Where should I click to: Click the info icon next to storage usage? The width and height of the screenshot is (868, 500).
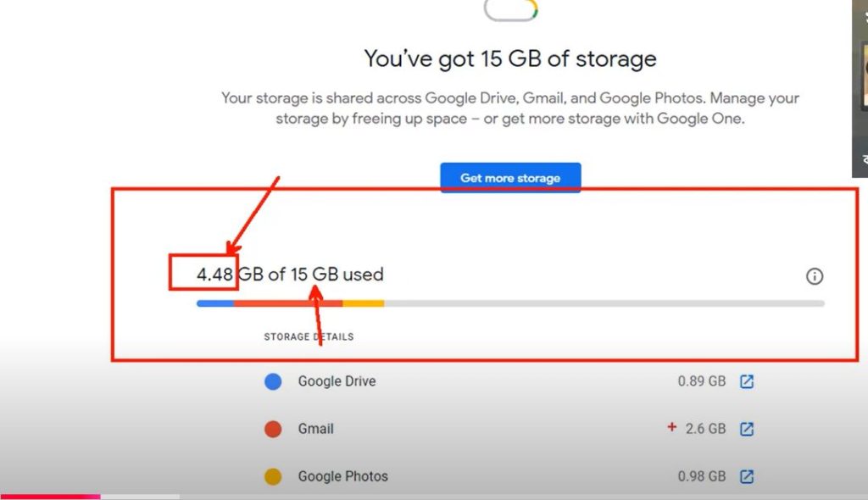(814, 276)
